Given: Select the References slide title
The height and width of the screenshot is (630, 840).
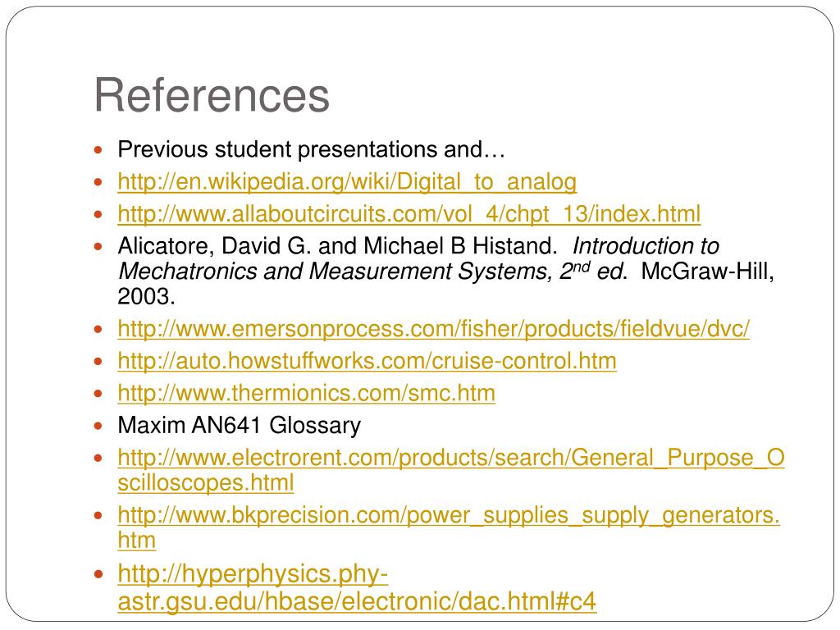Looking at the screenshot, I should point(212,95).
